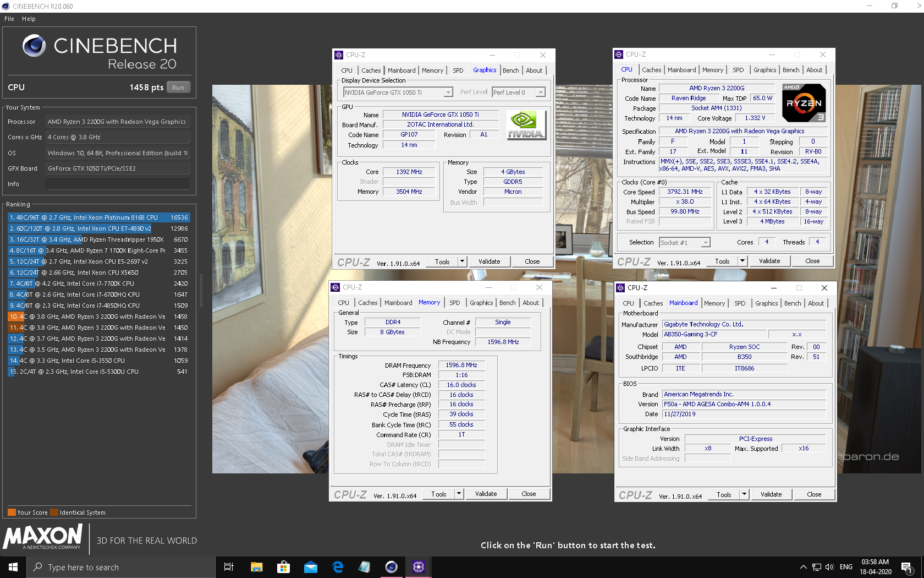This screenshot has height=578, width=924.
Task: Click the BIOS Version field
Action: click(x=744, y=404)
